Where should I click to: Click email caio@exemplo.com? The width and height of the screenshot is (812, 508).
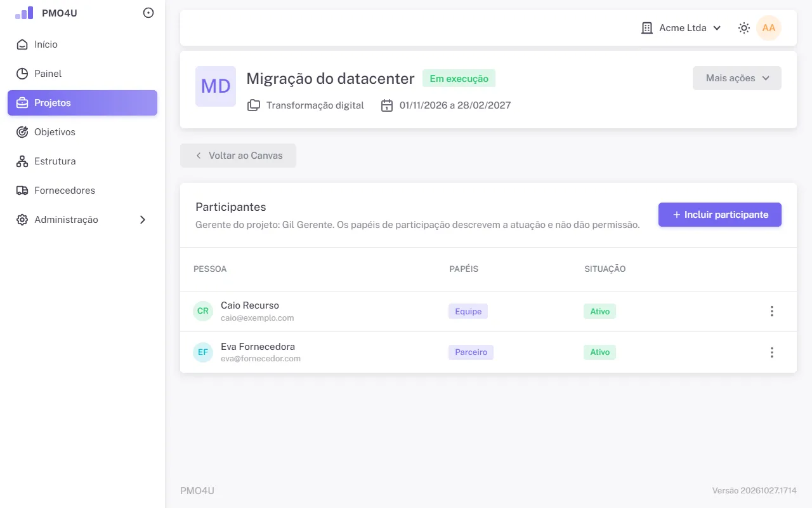pos(258,317)
